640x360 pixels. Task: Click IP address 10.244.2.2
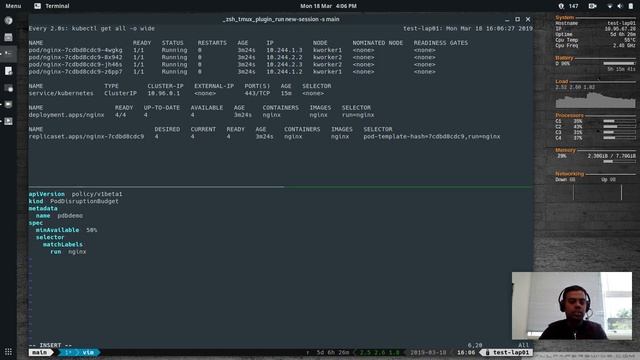tap(284, 58)
